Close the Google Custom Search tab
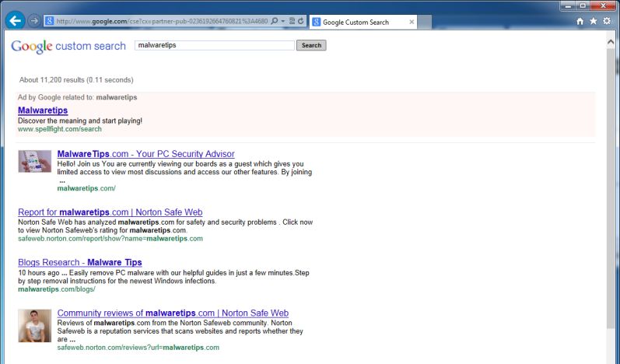620x364 pixels. pos(412,22)
